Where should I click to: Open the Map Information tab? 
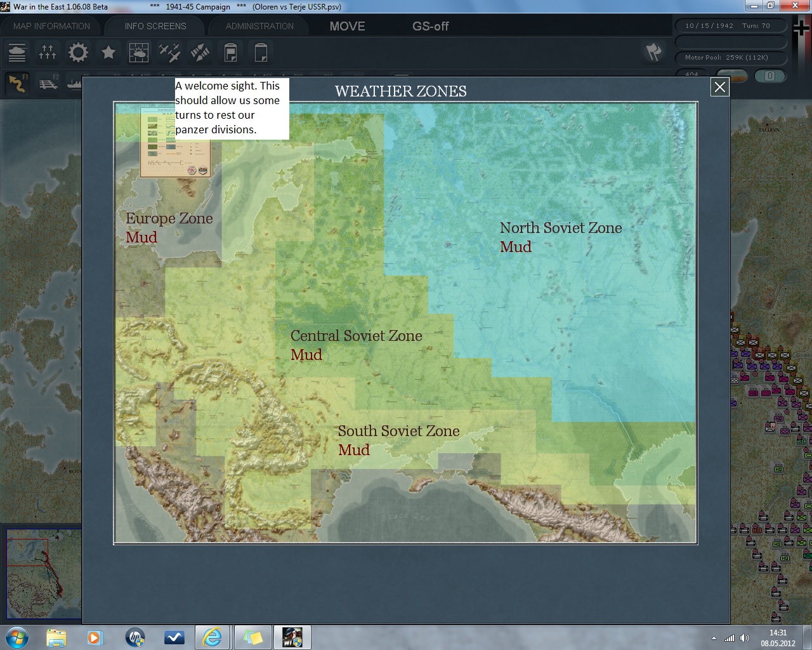pyautogui.click(x=51, y=26)
